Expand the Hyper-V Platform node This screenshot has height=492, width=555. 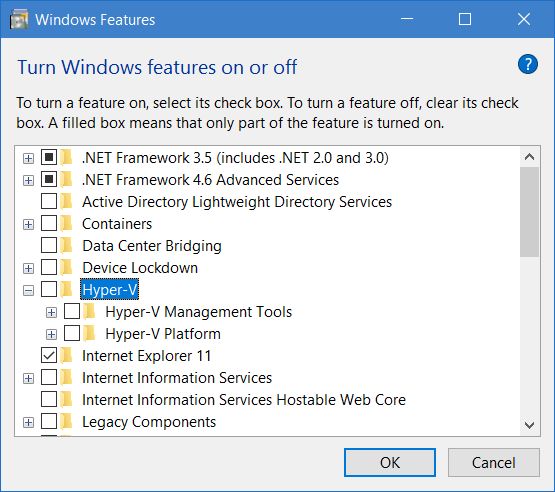(x=51, y=334)
